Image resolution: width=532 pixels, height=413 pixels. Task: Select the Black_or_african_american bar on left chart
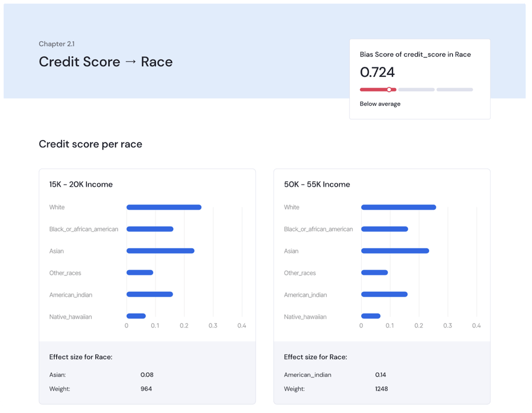149,229
